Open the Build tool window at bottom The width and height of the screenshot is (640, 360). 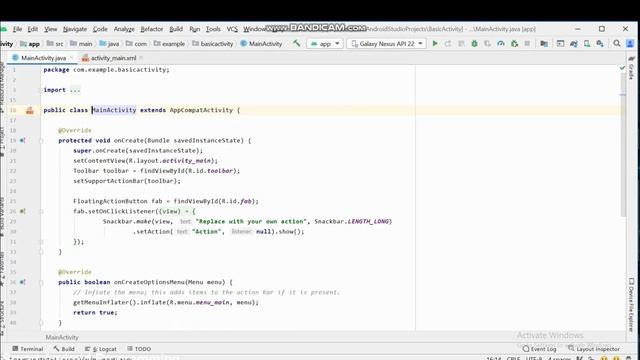[64, 349]
